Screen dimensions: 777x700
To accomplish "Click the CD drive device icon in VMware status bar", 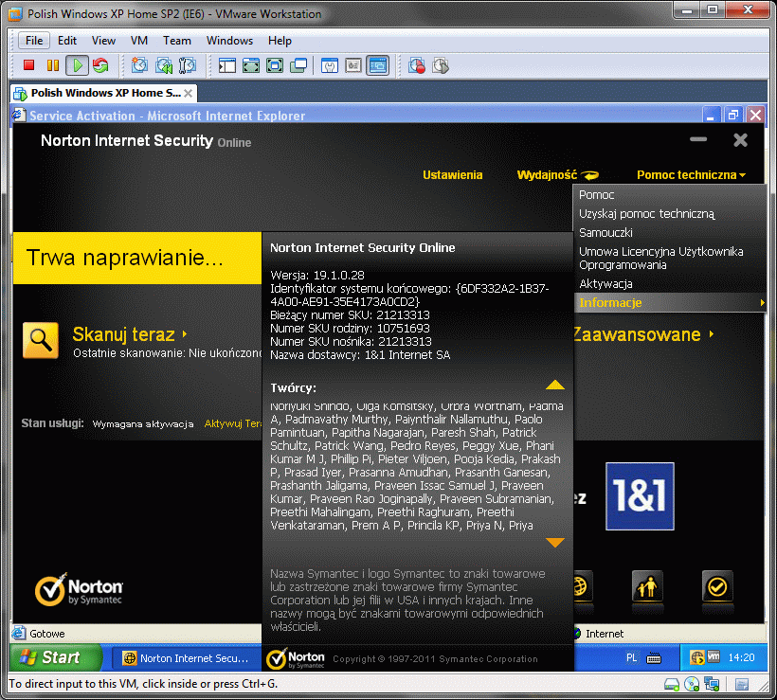I will [x=692, y=684].
